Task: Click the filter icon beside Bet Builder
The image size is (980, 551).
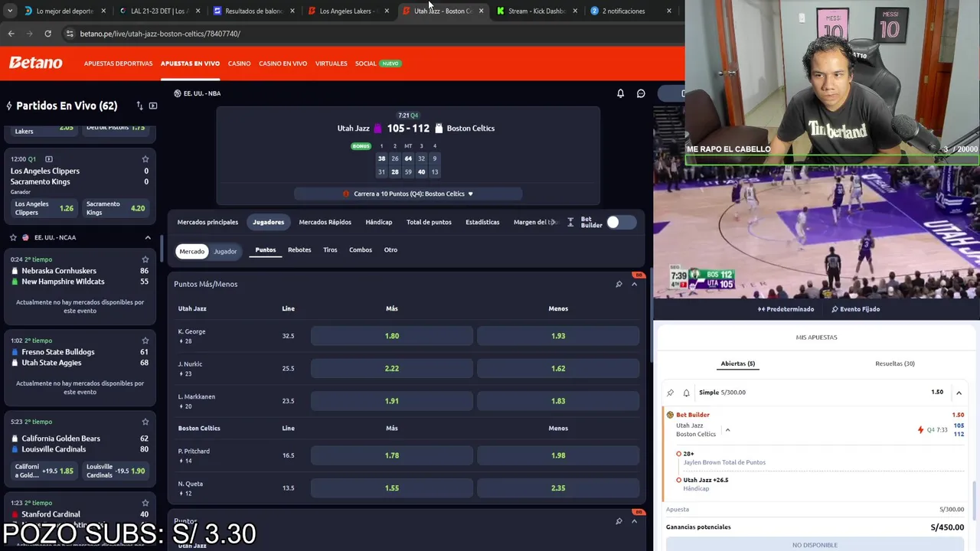Action: [x=570, y=222]
